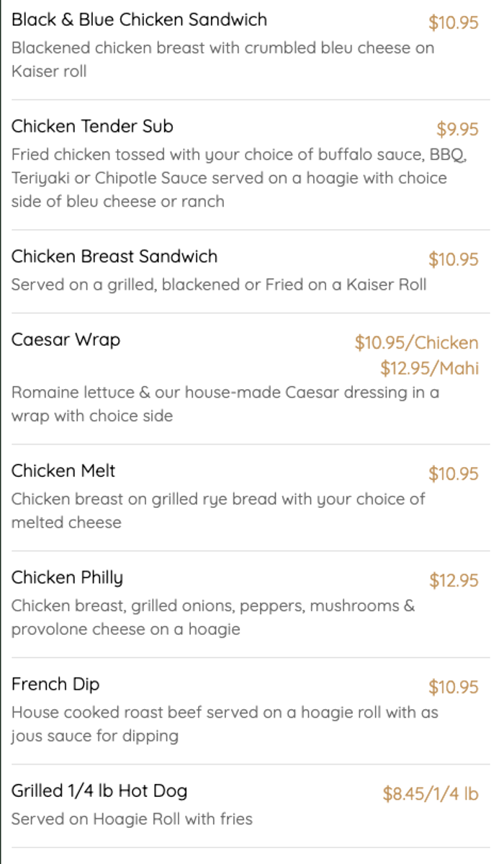
Task: Click the Grilled 1/4 lb Hot Dog title
Action: 99,790
